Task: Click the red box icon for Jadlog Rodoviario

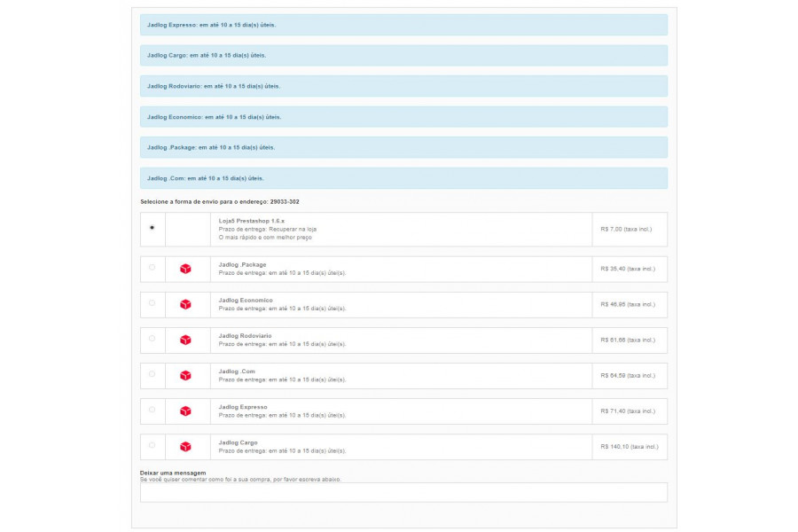Action: 186,340
